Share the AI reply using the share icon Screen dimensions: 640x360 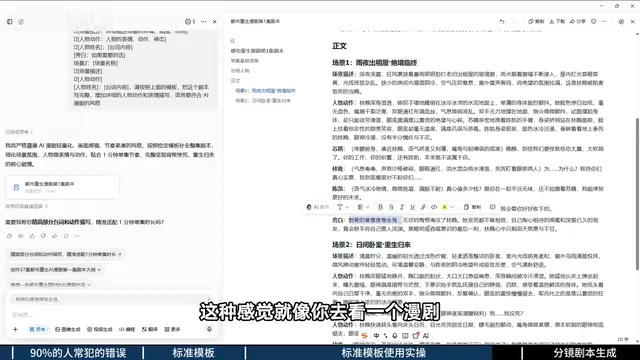(55, 236)
